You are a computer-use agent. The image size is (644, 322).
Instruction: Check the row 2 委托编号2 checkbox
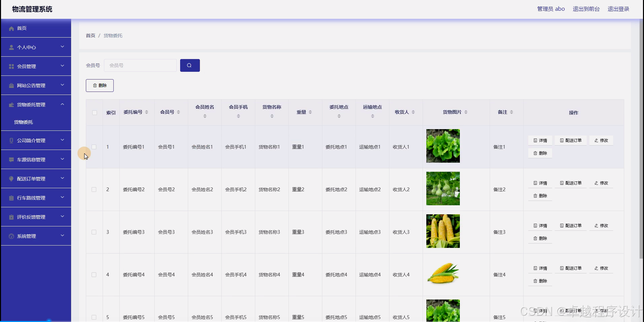[x=94, y=190]
